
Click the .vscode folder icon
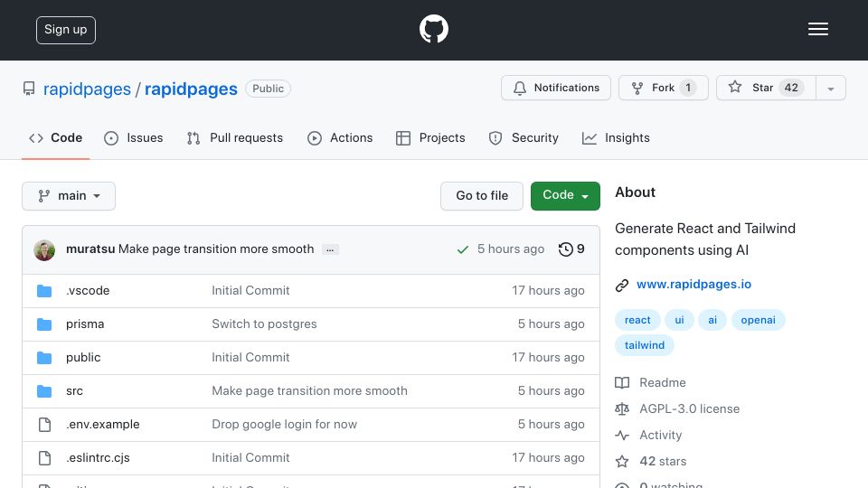[x=44, y=291]
